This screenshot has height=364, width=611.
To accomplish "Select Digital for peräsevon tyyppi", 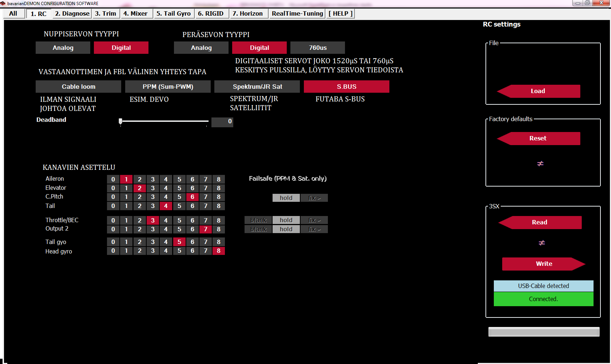I will [259, 48].
